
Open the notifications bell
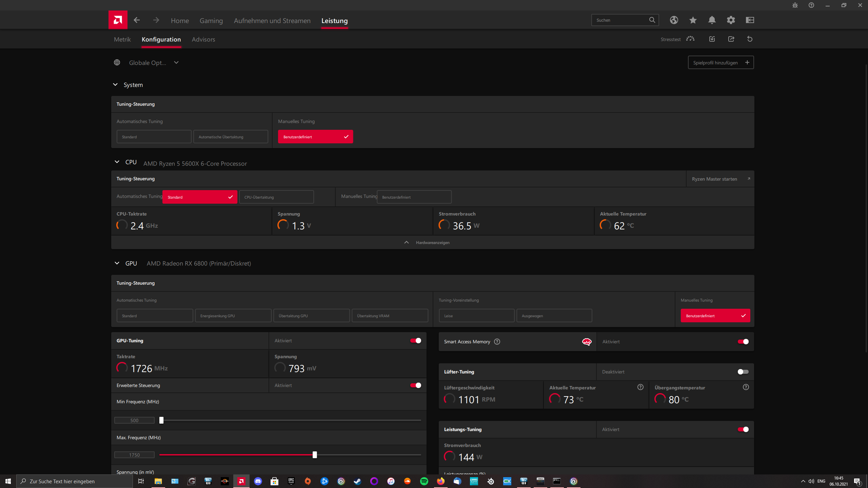(x=712, y=20)
